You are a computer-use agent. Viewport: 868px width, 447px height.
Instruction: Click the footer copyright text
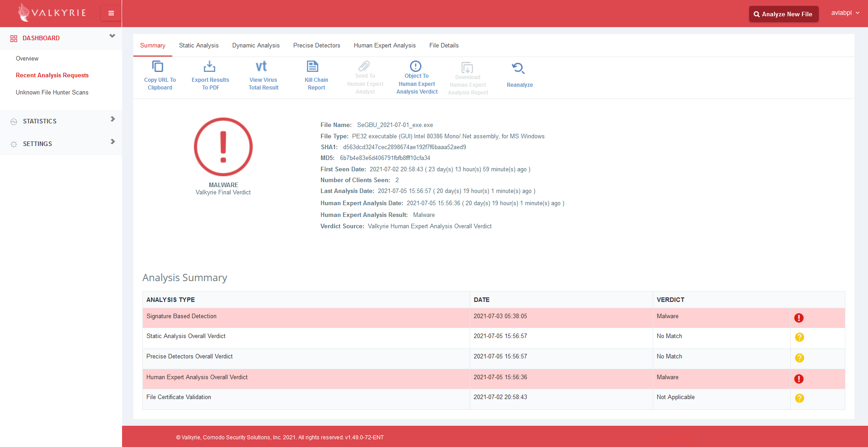[x=280, y=437]
